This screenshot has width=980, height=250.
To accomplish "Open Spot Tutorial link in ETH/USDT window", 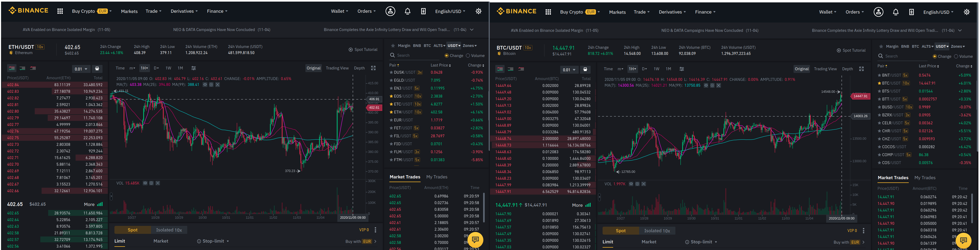I will [x=363, y=50].
